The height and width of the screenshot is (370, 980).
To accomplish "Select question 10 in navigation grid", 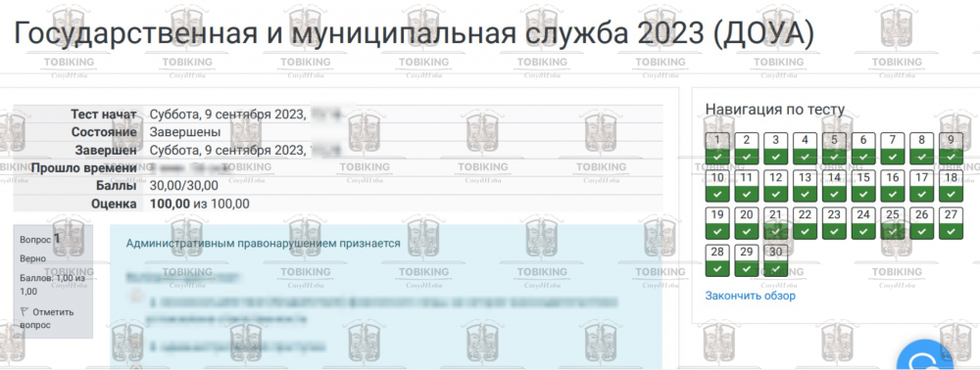I will tap(717, 185).
